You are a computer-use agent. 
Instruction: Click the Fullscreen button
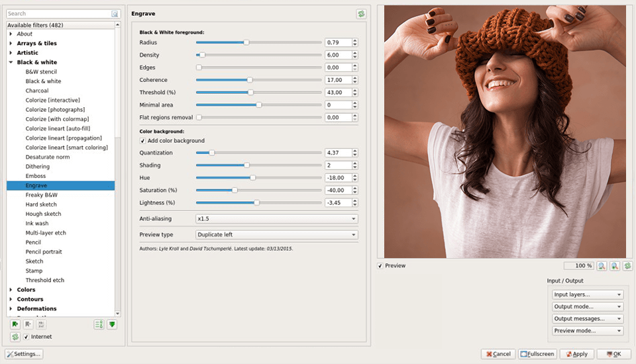click(537, 354)
